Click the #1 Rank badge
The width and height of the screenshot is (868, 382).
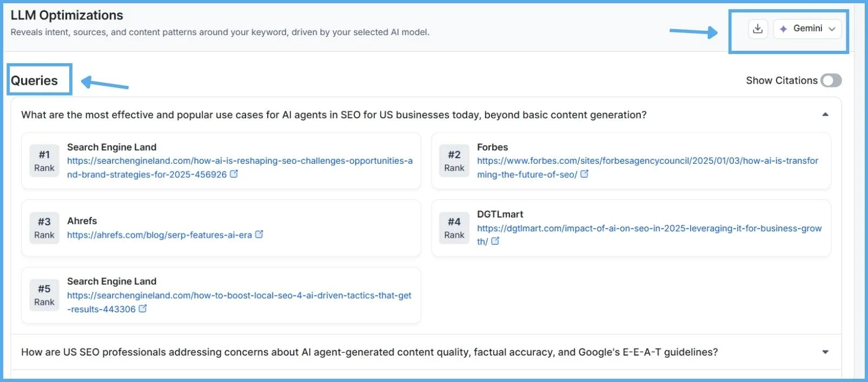[x=44, y=161]
